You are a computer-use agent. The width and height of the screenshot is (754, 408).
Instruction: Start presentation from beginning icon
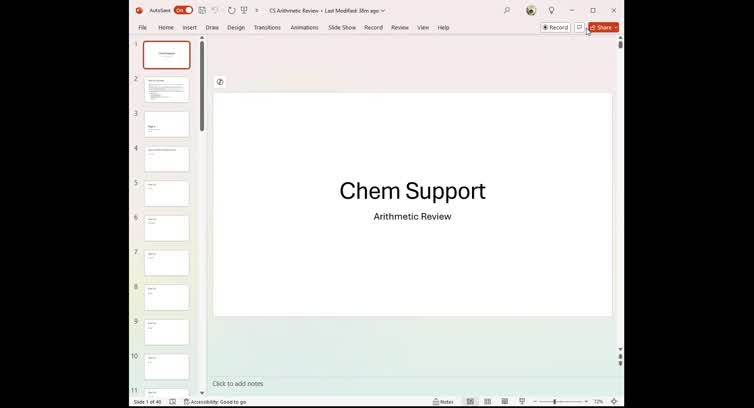pos(244,10)
